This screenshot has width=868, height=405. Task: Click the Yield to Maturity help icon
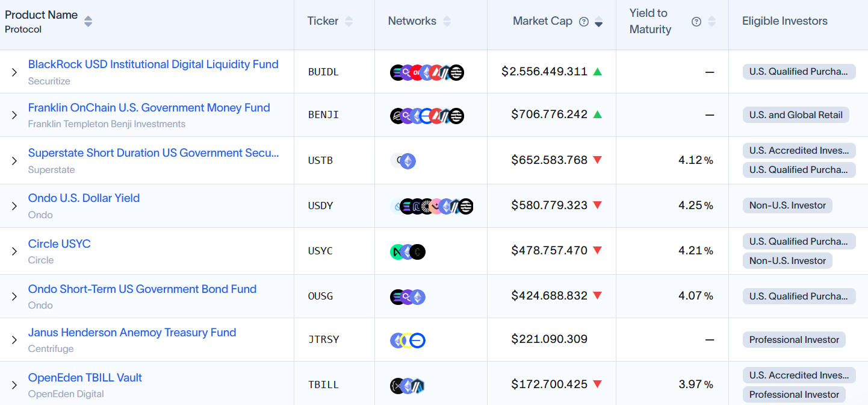[696, 22]
